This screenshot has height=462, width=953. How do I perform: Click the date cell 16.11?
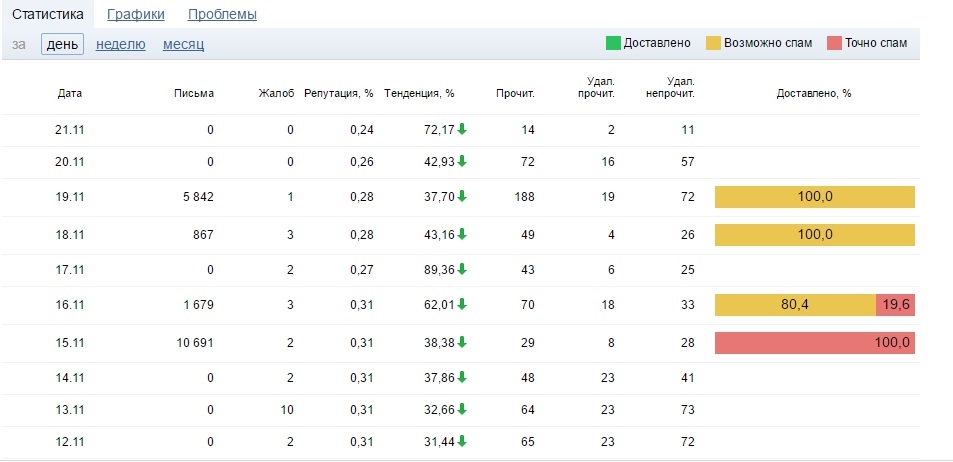click(x=70, y=305)
